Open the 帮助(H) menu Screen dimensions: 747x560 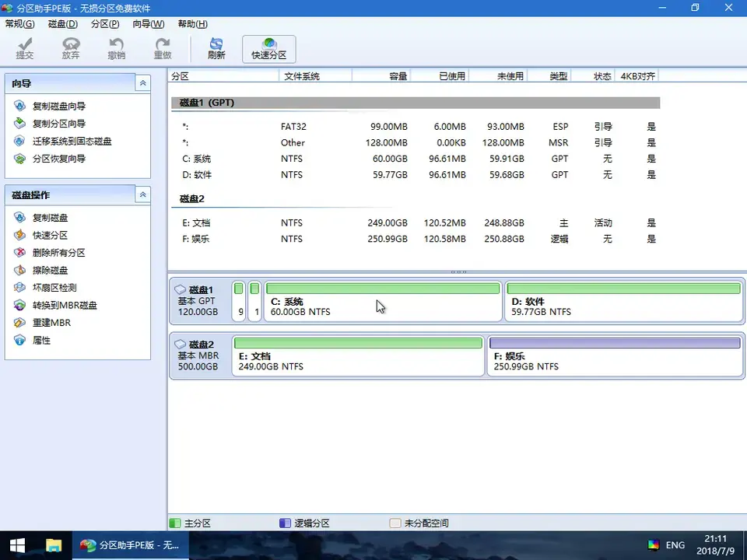[x=192, y=24]
